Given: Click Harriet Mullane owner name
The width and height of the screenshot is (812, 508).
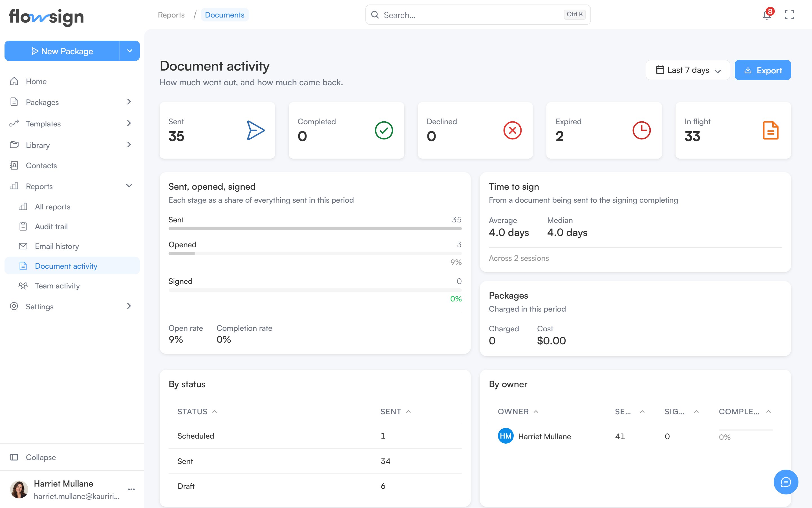Looking at the screenshot, I should click(545, 436).
